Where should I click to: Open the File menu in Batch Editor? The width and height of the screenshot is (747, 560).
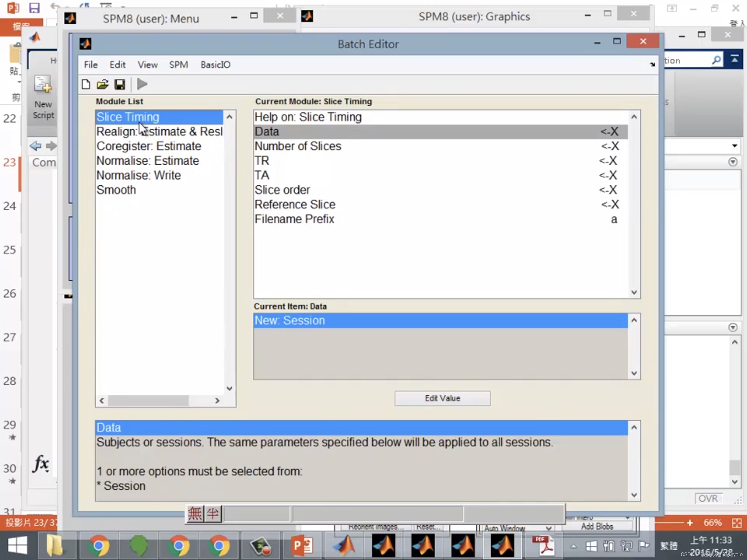91,65
